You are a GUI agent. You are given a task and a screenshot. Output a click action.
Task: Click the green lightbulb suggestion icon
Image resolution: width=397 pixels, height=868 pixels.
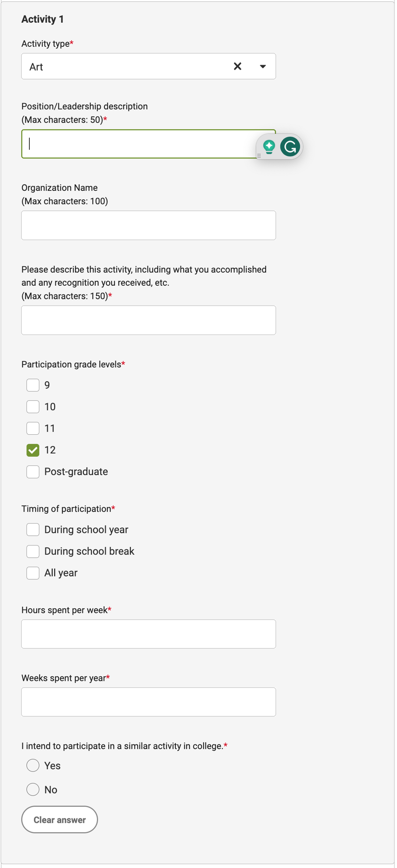pyautogui.click(x=269, y=147)
